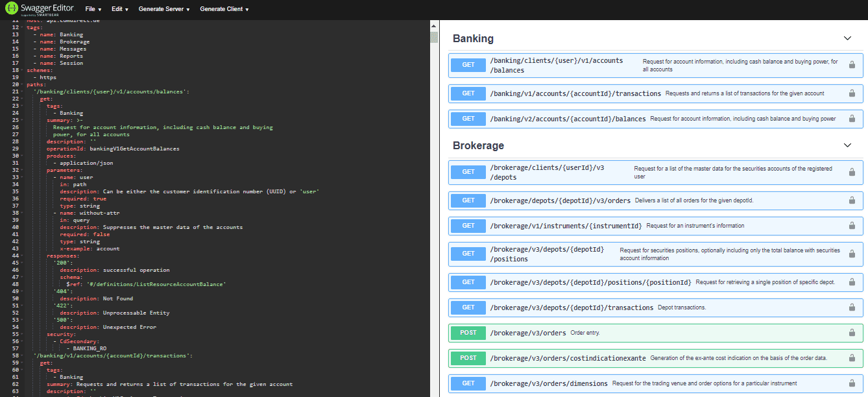Click the GET badge for /brokerage/depots/{depotId}/v3/orders

point(468,200)
